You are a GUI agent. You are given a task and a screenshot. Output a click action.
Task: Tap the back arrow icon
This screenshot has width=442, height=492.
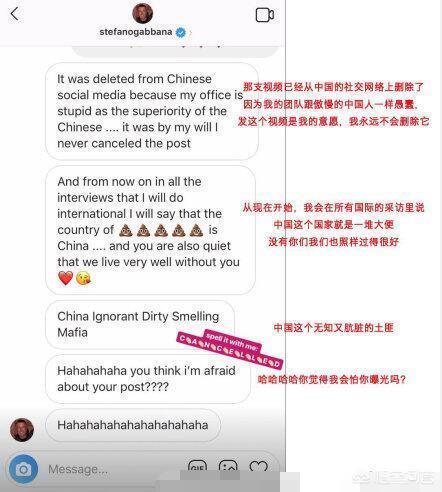point(14,14)
